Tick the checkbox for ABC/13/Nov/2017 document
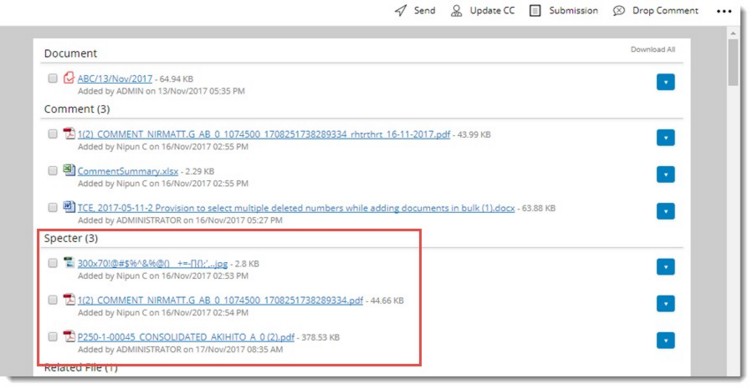Screen dimensions: 753x389 click(x=53, y=78)
